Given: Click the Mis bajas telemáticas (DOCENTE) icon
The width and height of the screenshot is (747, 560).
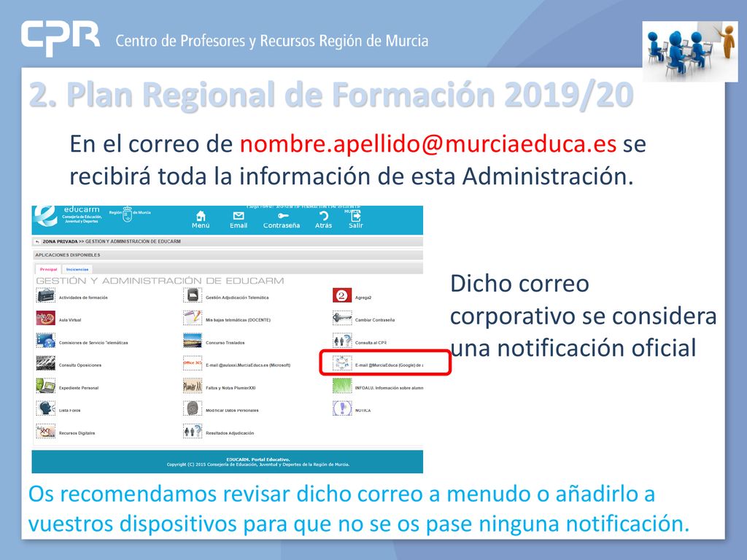Looking at the screenshot, I should [193, 318].
